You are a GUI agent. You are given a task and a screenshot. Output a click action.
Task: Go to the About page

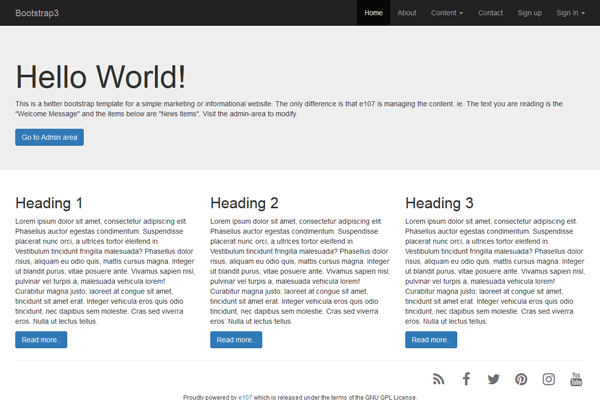coord(407,13)
